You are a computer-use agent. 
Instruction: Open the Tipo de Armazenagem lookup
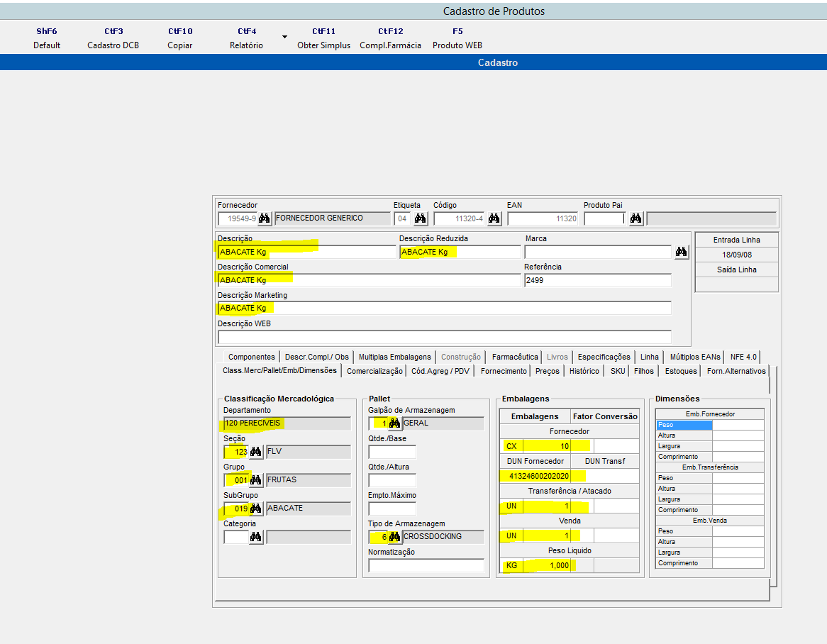click(x=394, y=536)
